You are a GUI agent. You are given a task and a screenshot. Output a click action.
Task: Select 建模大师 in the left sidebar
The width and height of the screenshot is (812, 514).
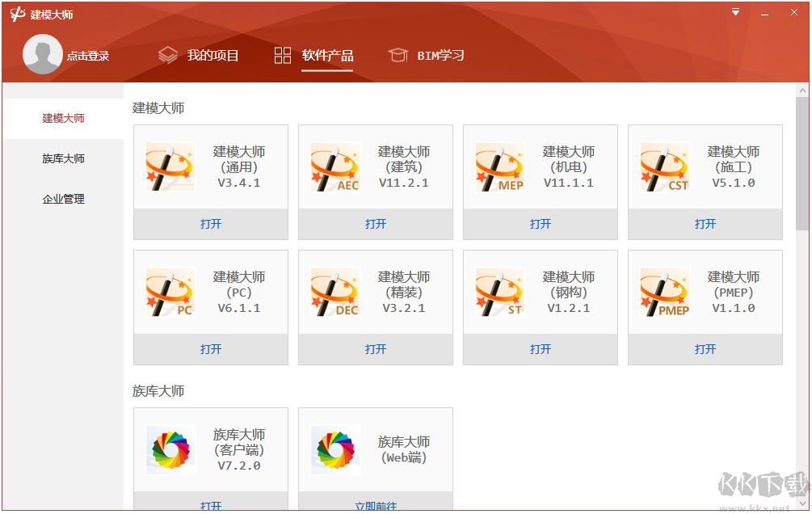[63, 119]
